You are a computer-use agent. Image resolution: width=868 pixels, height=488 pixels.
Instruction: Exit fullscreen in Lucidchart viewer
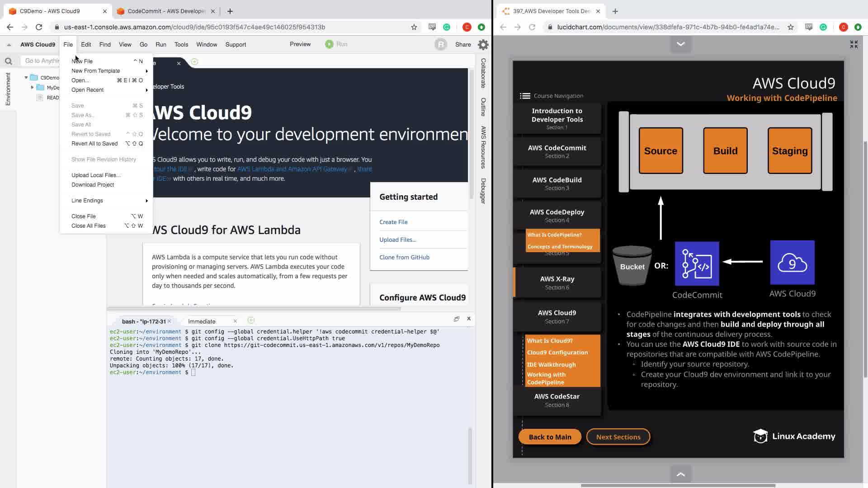point(854,44)
